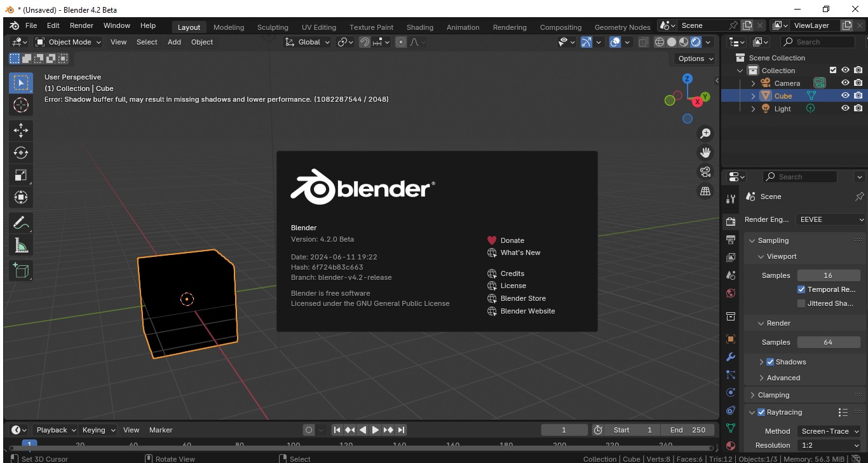Select the Move tool
The width and height of the screenshot is (868, 463).
tap(21, 130)
